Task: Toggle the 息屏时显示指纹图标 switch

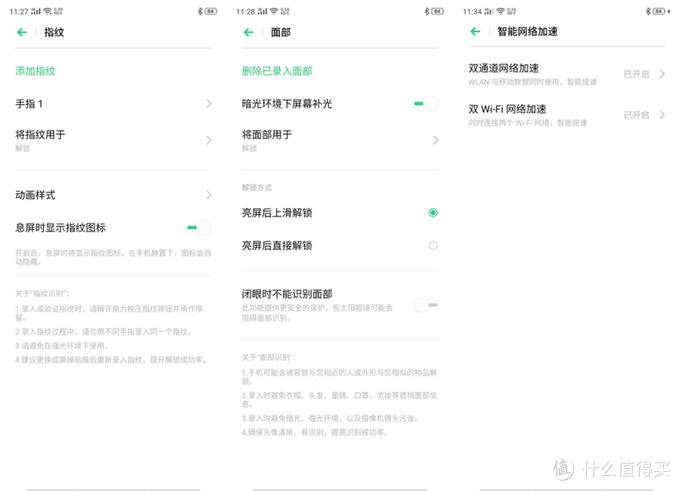Action: click(x=198, y=227)
